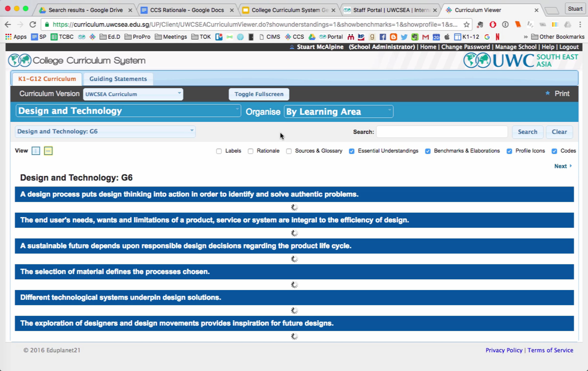Screen dimensions: 588x371
Task: Open the Twitter bookmark icon
Action: click(x=404, y=37)
